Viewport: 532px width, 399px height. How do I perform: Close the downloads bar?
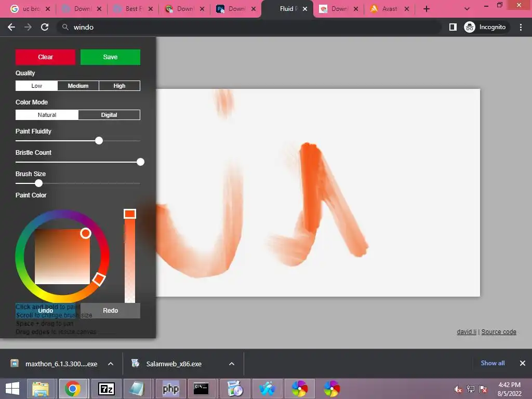(523, 363)
